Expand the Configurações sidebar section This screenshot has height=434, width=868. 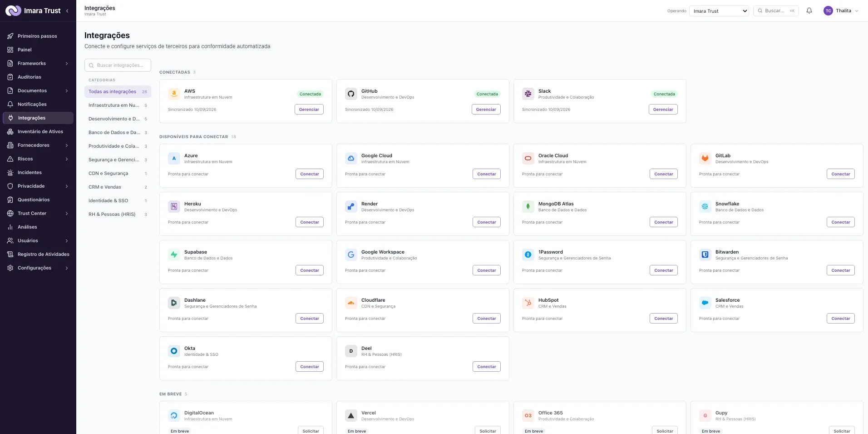(x=38, y=268)
